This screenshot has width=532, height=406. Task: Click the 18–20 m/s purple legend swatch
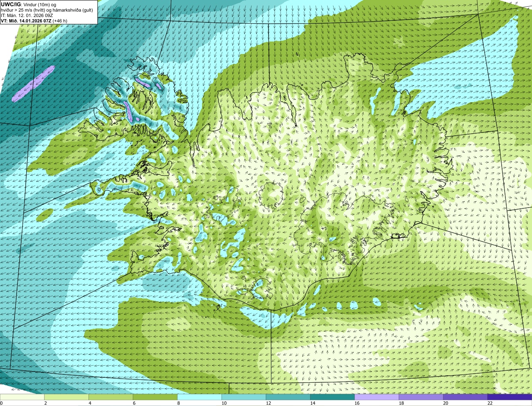(421, 397)
